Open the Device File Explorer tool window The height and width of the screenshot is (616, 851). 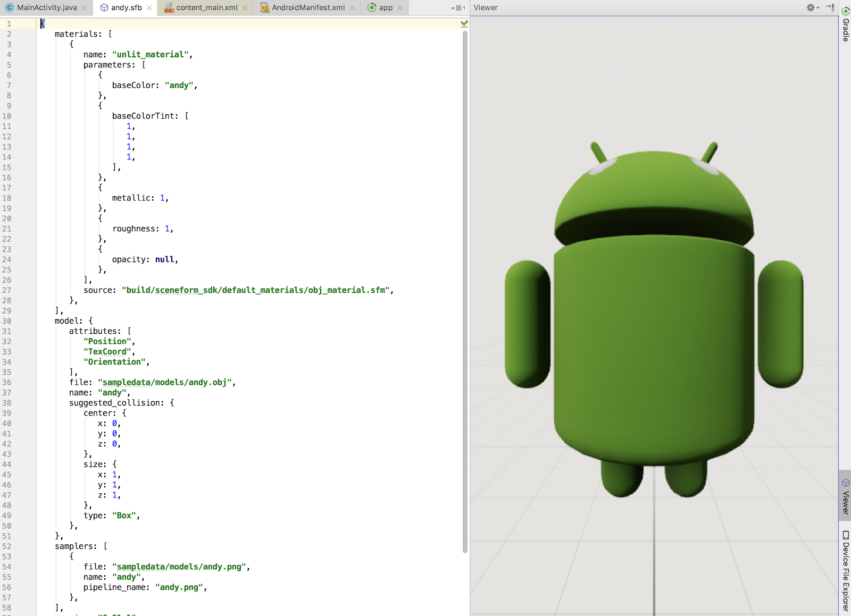845,572
